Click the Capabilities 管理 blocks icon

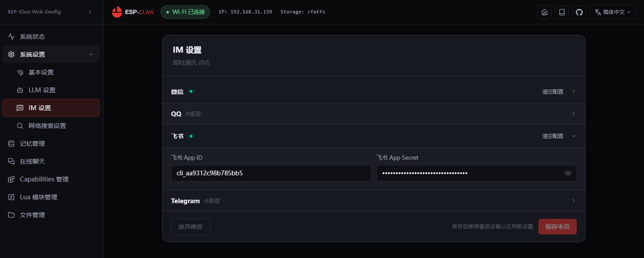[x=11, y=179]
